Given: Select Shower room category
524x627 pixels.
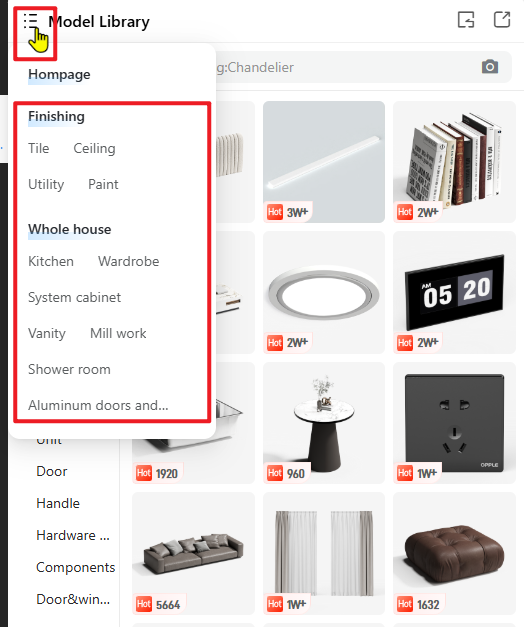Looking at the screenshot, I should (x=69, y=369).
